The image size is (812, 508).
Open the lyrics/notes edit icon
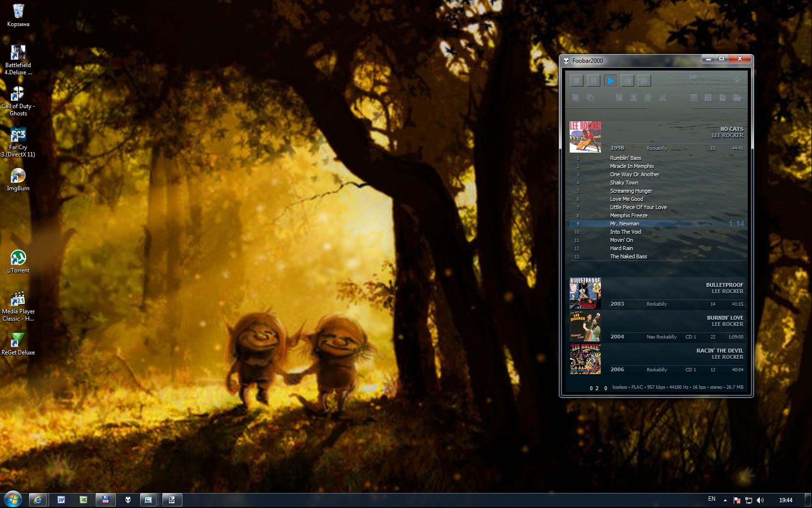(648, 98)
